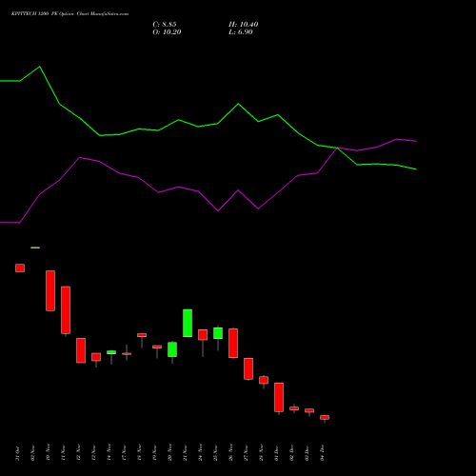This screenshot has width=476, height=476.
Task: Select the last red candlestick for 04 Dec
Action: [x=325, y=418]
